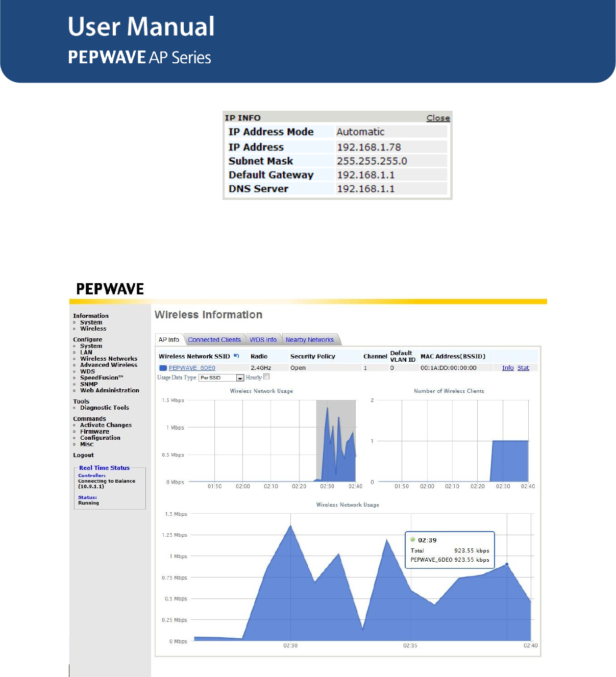Click the IP Address Mode value Automatic
The image size is (616, 677).
360,132
